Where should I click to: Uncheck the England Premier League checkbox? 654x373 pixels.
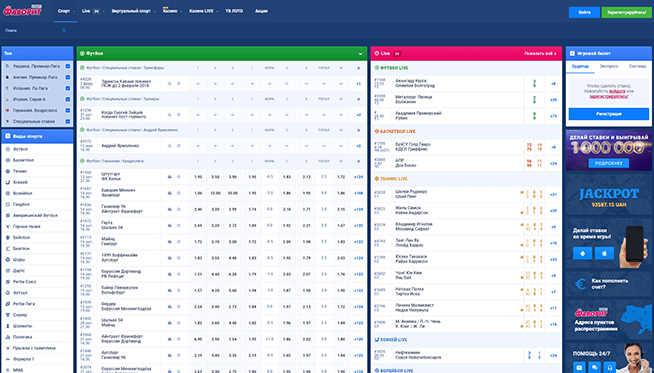pos(68,77)
